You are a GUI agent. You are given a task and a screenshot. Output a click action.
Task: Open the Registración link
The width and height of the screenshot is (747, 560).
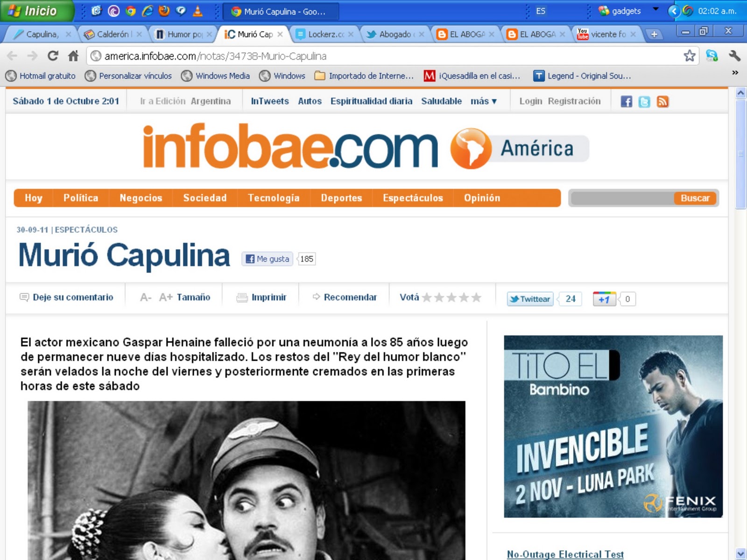[x=574, y=101]
